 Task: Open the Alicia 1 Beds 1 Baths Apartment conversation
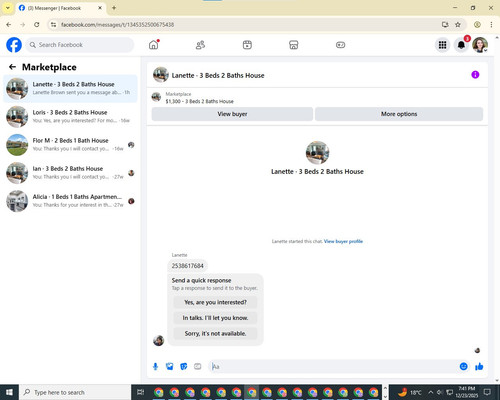[x=70, y=201]
